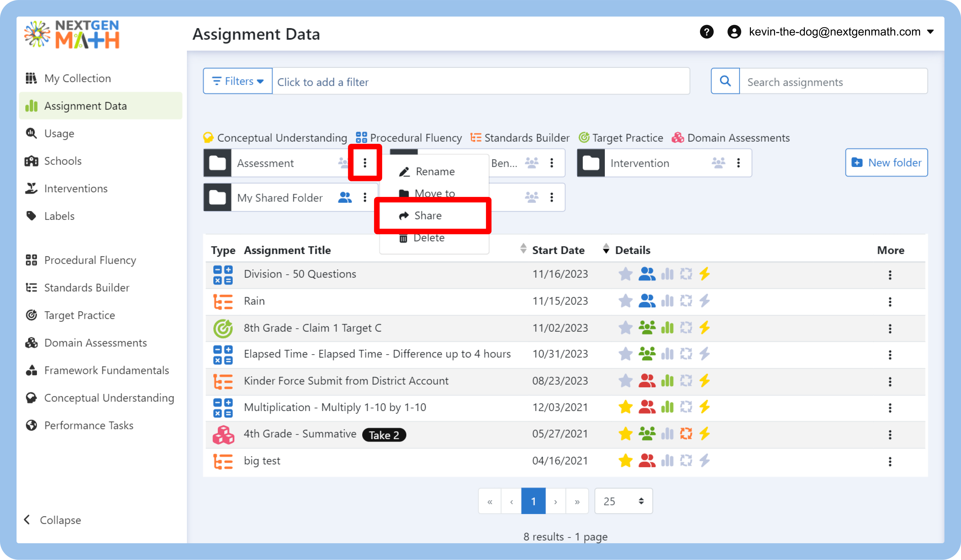Open Performance Tasks in sidebar
The height and width of the screenshot is (560, 961).
101,425
